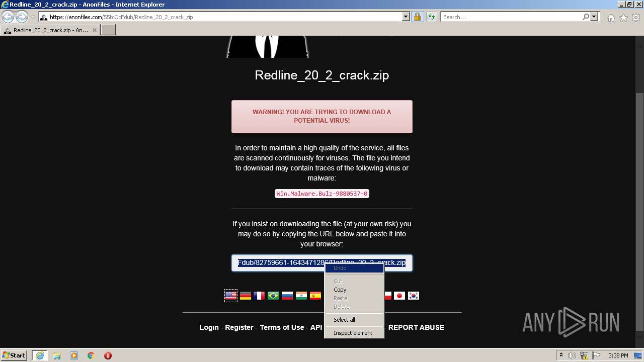The image size is (644, 362).
Task: Choose Copy in context menu
Action: click(355, 290)
